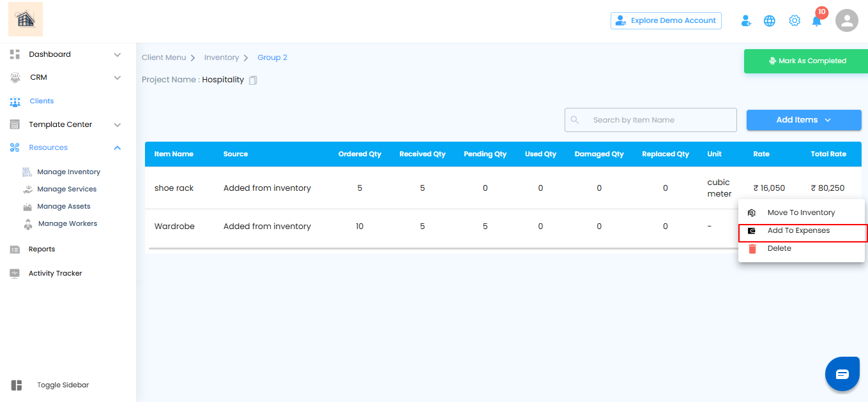Click the Ordered Qty column header

(x=360, y=154)
